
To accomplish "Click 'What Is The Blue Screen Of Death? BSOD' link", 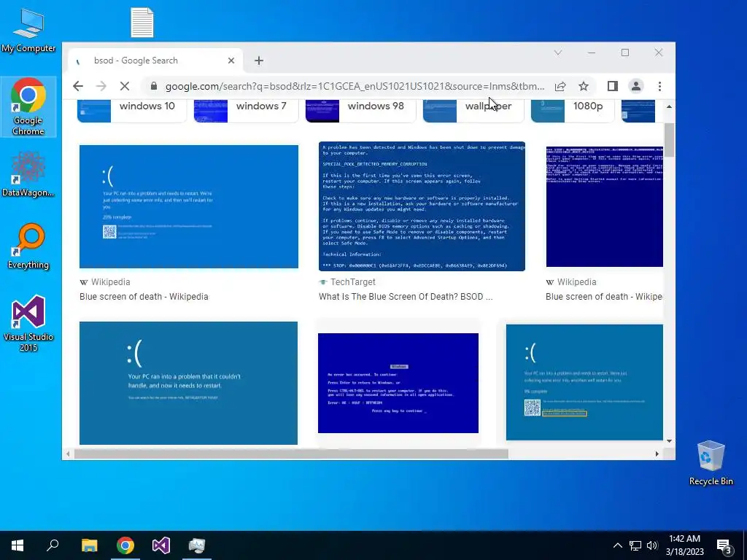I will (x=406, y=296).
